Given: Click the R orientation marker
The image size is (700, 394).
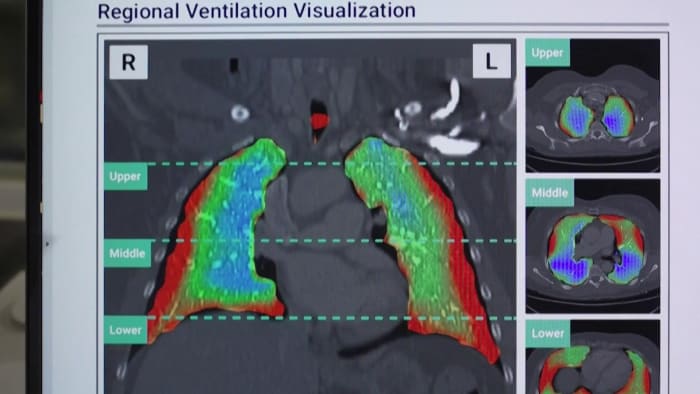Looking at the screenshot, I should [129, 62].
